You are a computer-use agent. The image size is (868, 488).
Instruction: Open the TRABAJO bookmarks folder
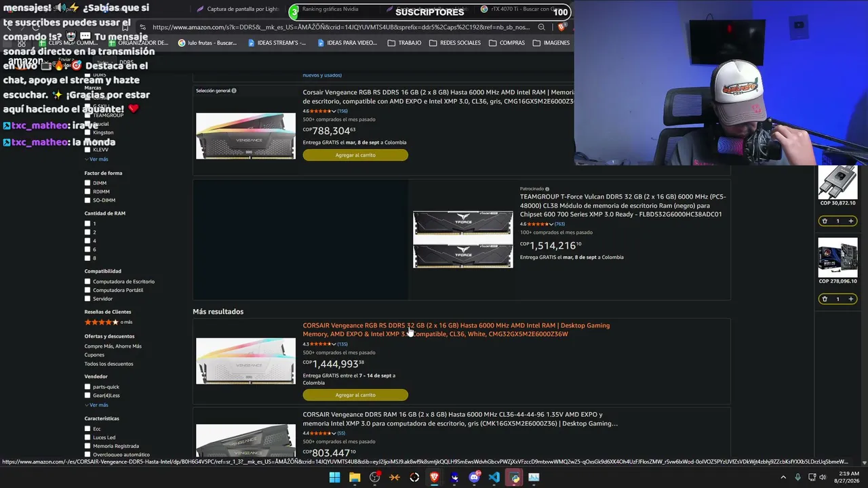pyautogui.click(x=404, y=43)
